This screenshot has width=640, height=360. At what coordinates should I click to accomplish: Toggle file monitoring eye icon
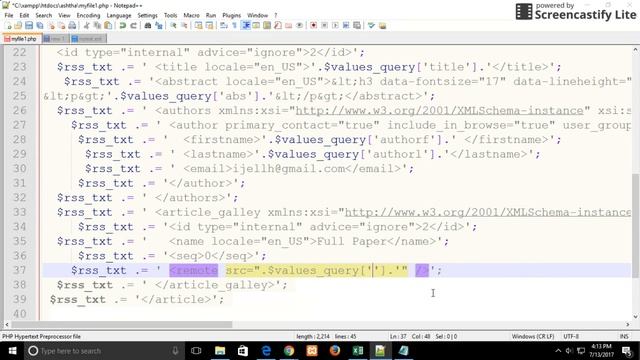pyautogui.click(x=300, y=26)
